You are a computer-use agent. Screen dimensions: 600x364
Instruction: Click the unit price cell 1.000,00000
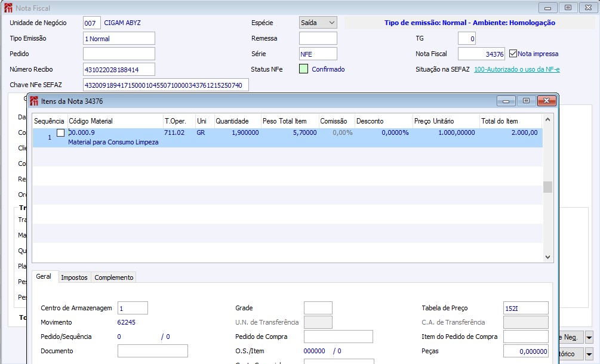(x=457, y=132)
